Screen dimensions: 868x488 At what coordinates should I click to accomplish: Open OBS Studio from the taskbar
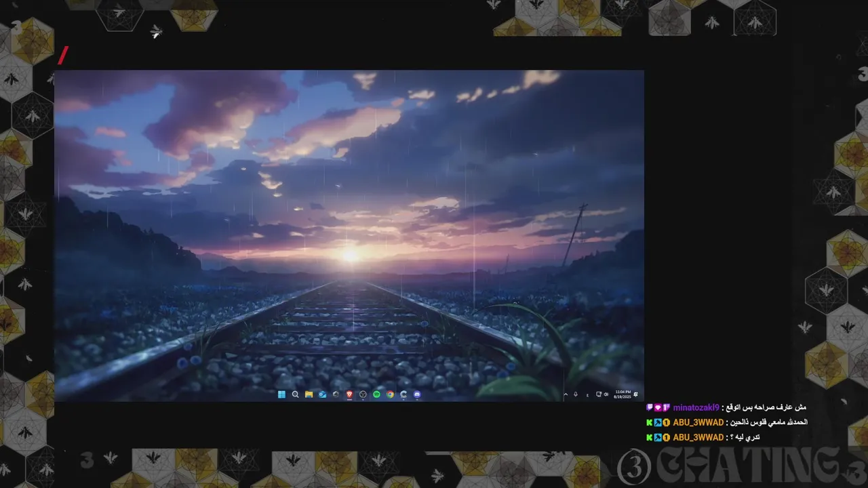click(x=363, y=394)
